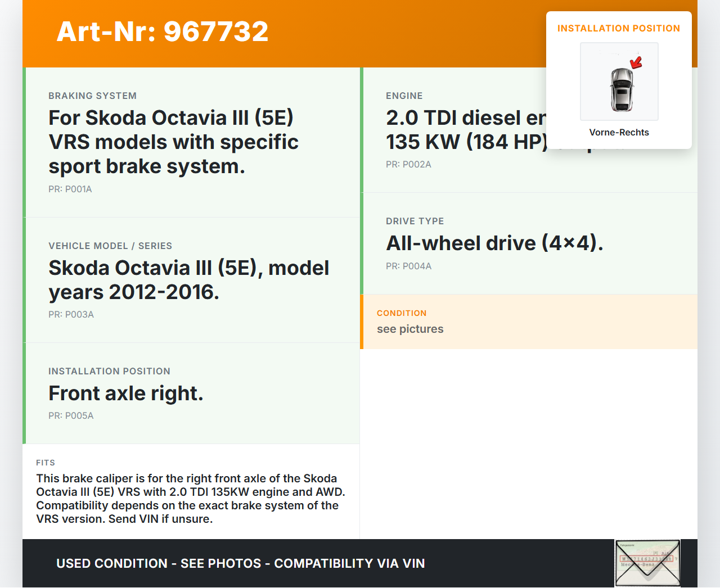Select the Braking System info card

(191, 142)
